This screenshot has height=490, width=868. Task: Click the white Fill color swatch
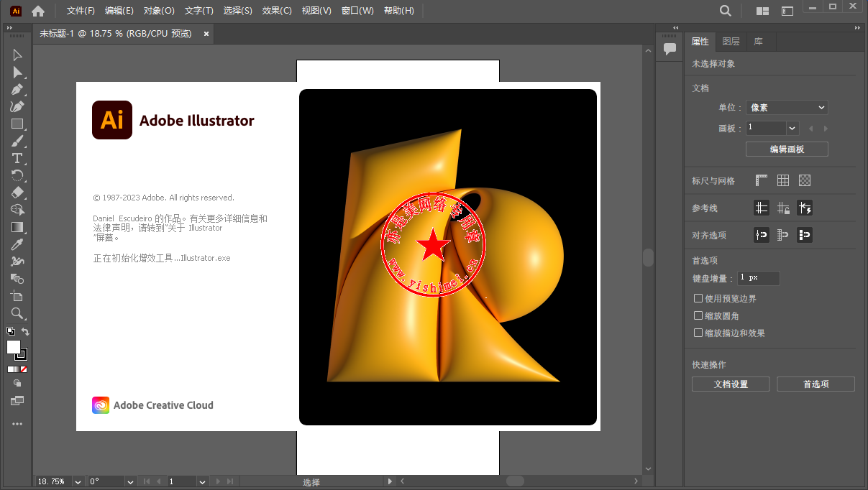click(x=14, y=347)
